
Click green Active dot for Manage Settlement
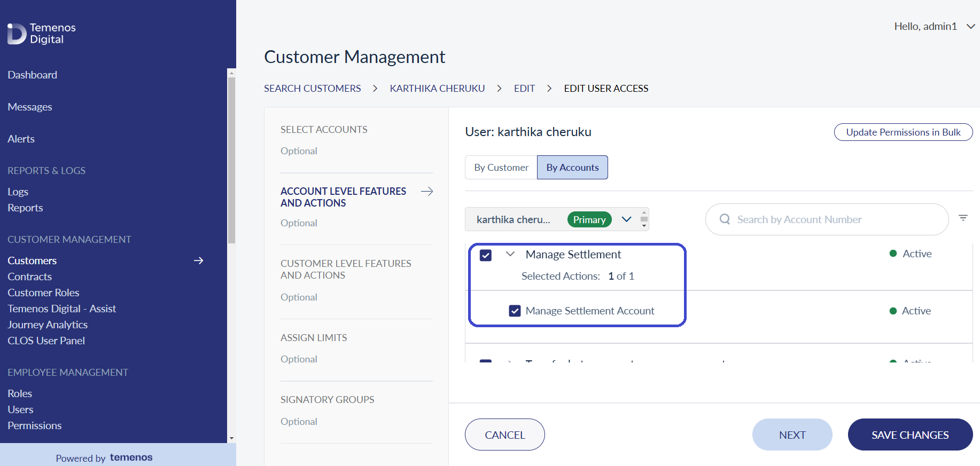pyautogui.click(x=893, y=254)
